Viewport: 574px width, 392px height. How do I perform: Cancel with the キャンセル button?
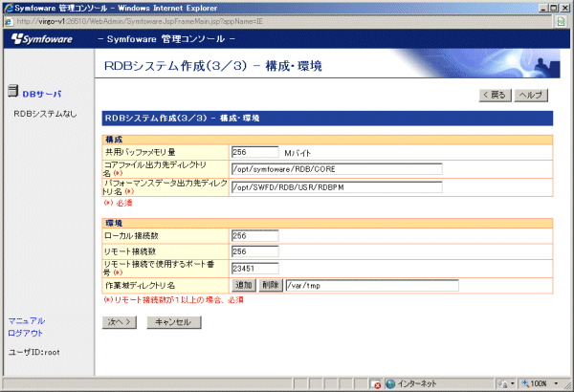pyautogui.click(x=174, y=322)
